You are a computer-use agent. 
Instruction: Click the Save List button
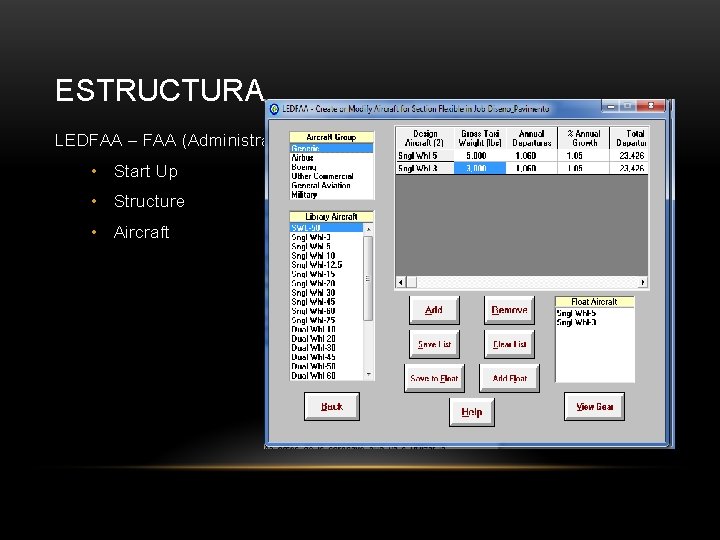[x=434, y=344]
